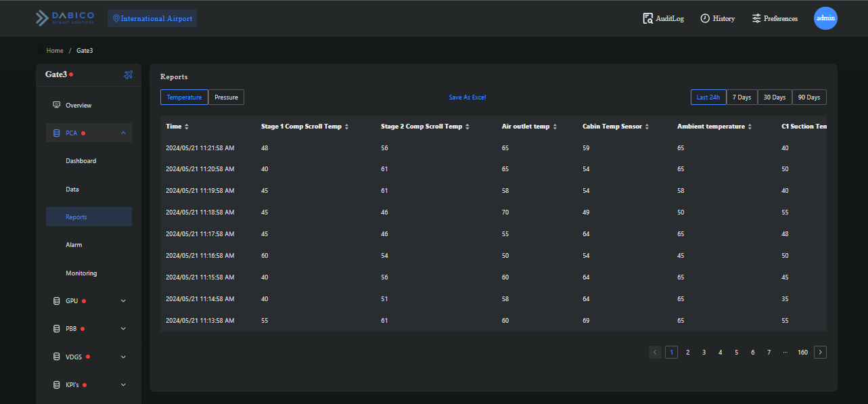Click current page 1 in pagination

point(671,352)
